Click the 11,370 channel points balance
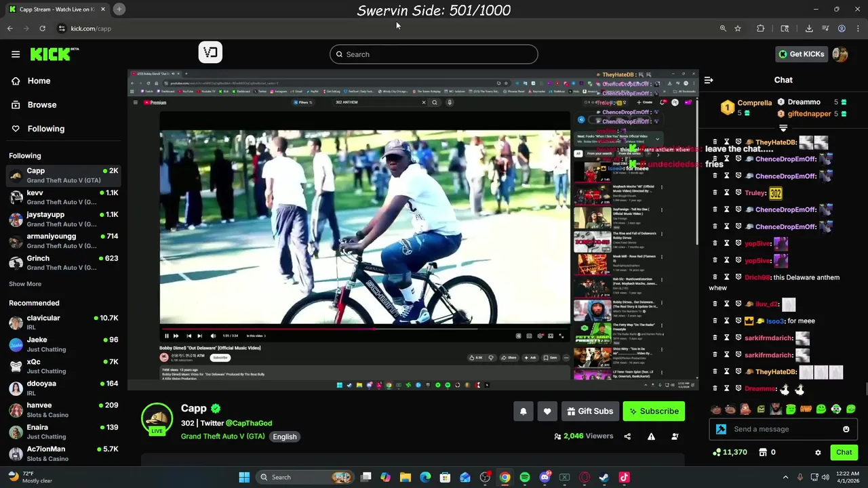Screen dimensions: 868x488 click(730, 452)
